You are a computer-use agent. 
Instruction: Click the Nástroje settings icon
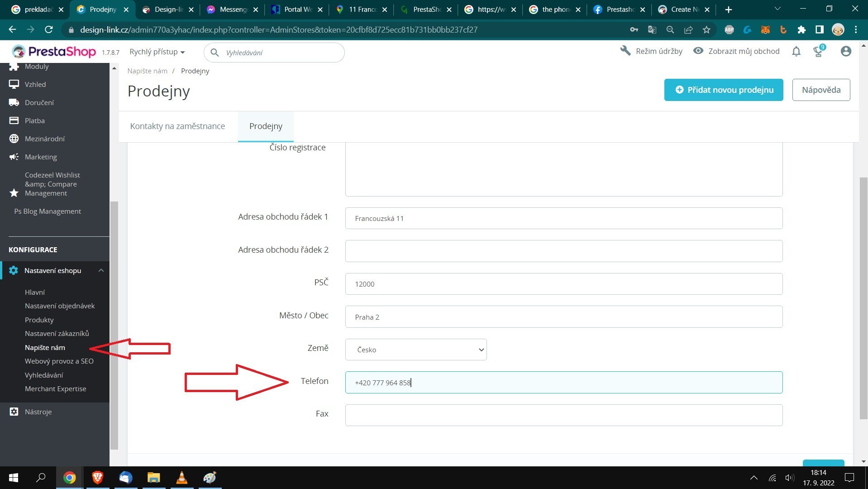coord(14,412)
